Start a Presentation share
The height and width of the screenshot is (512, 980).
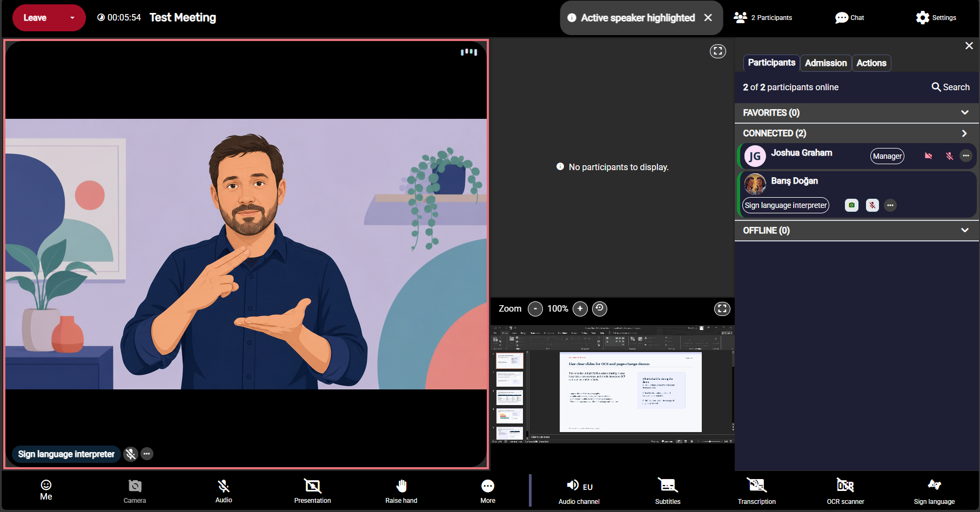tap(312, 491)
